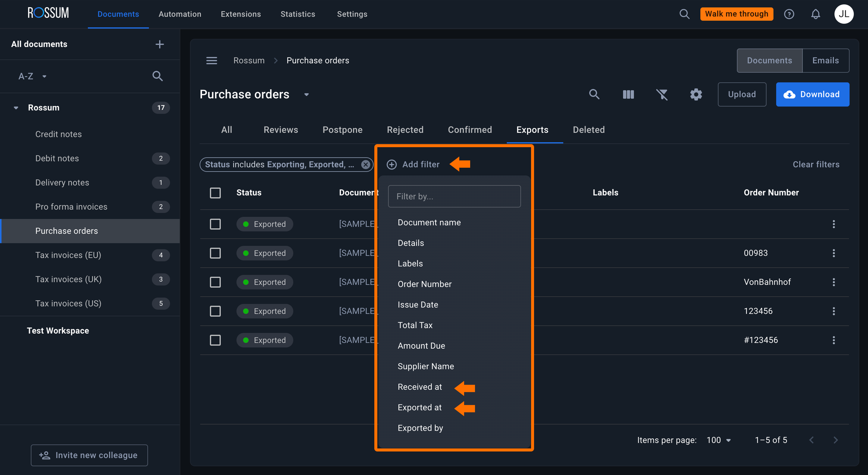Go to previous page arrow

tap(811, 440)
